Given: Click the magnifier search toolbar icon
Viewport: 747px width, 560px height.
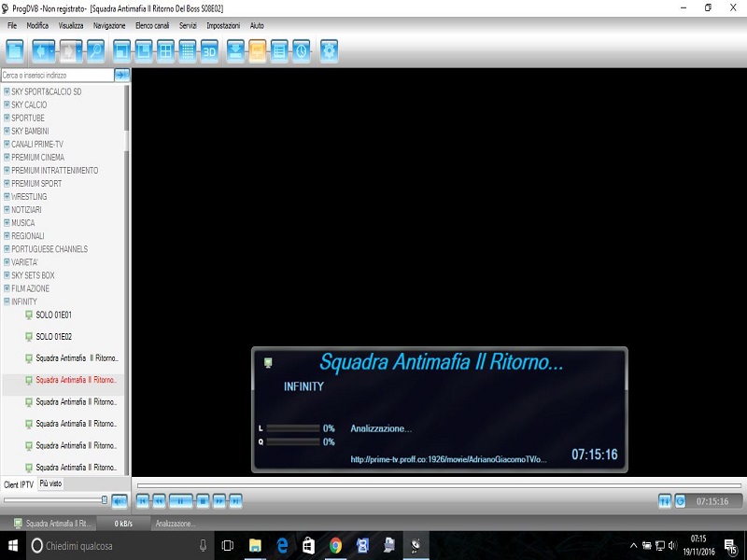Looking at the screenshot, I should (x=94, y=51).
